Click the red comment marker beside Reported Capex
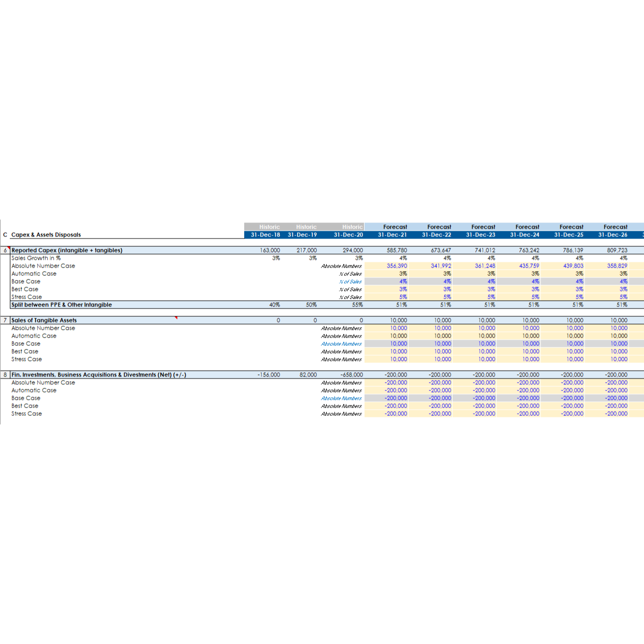Screen dimensions: 644x644 pos(10,248)
